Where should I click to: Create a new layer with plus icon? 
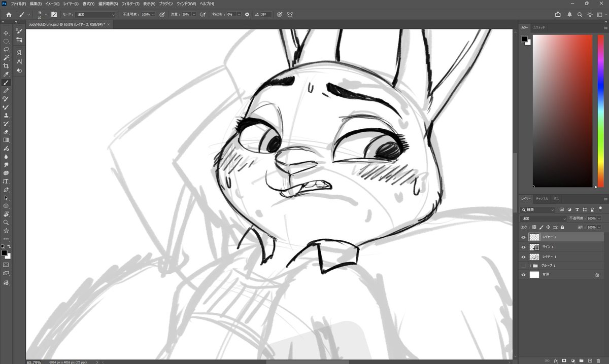590,360
